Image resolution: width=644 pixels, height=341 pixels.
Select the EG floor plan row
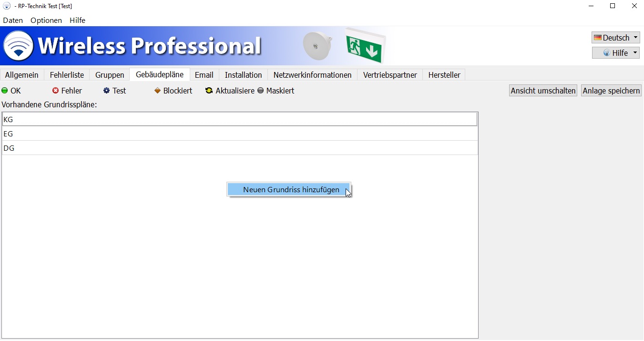pyautogui.click(x=240, y=134)
